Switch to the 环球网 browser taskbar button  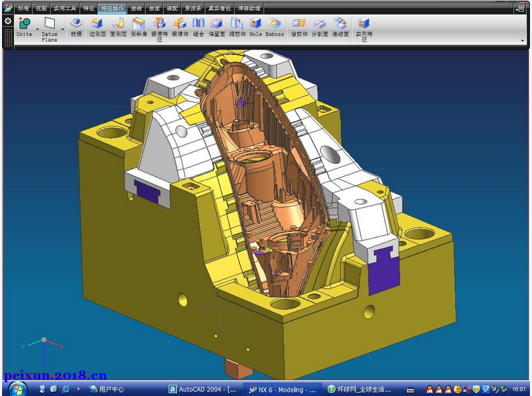click(359, 389)
